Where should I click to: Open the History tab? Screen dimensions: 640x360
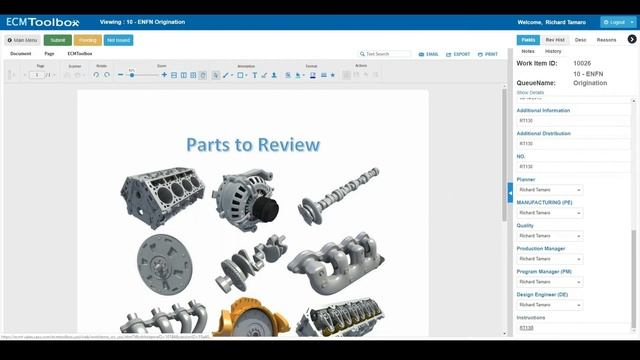tap(553, 51)
